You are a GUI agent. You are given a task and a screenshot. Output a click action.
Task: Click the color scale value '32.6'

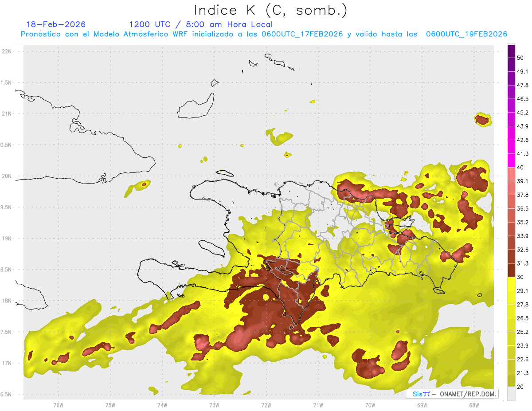point(522,250)
